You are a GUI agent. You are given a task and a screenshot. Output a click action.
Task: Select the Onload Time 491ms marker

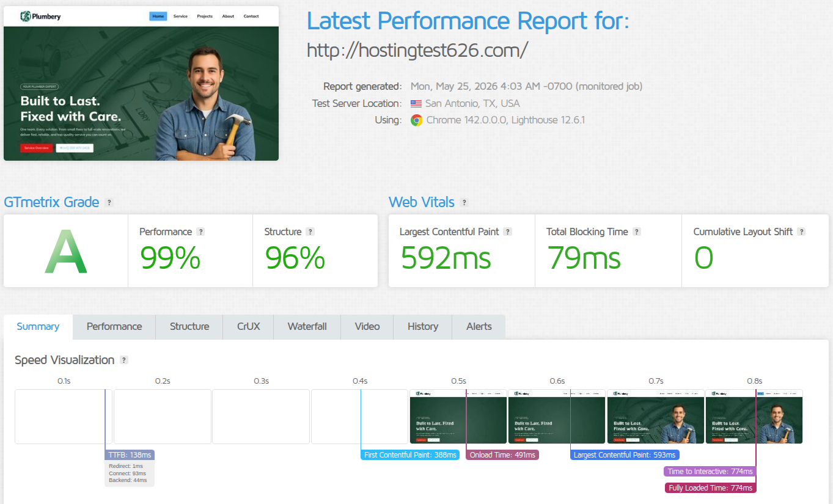[502, 455]
